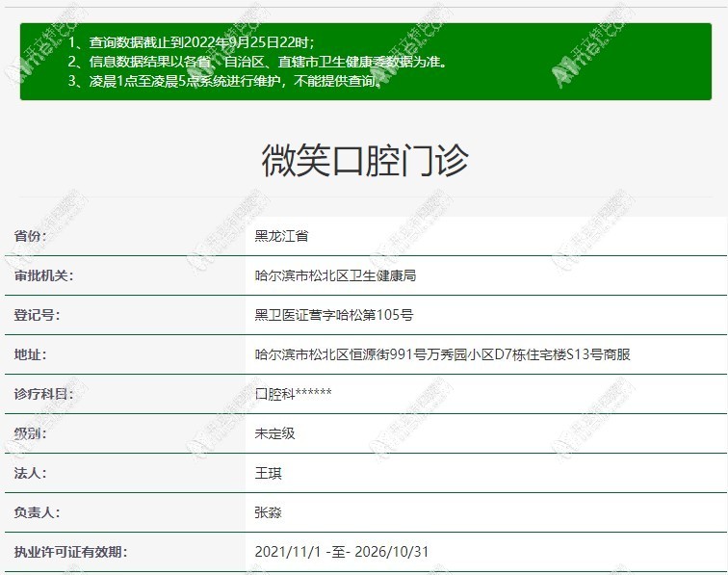
Task: Click the heading 微笑口腔门诊
Action: pos(364,161)
